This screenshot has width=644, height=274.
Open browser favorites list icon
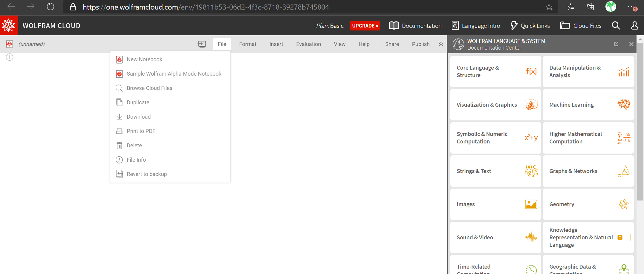pyautogui.click(x=570, y=7)
